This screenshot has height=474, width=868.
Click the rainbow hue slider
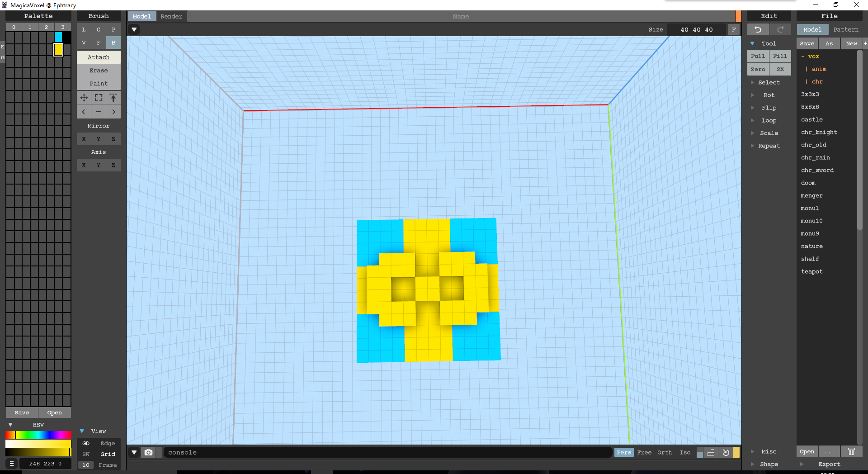click(38, 435)
